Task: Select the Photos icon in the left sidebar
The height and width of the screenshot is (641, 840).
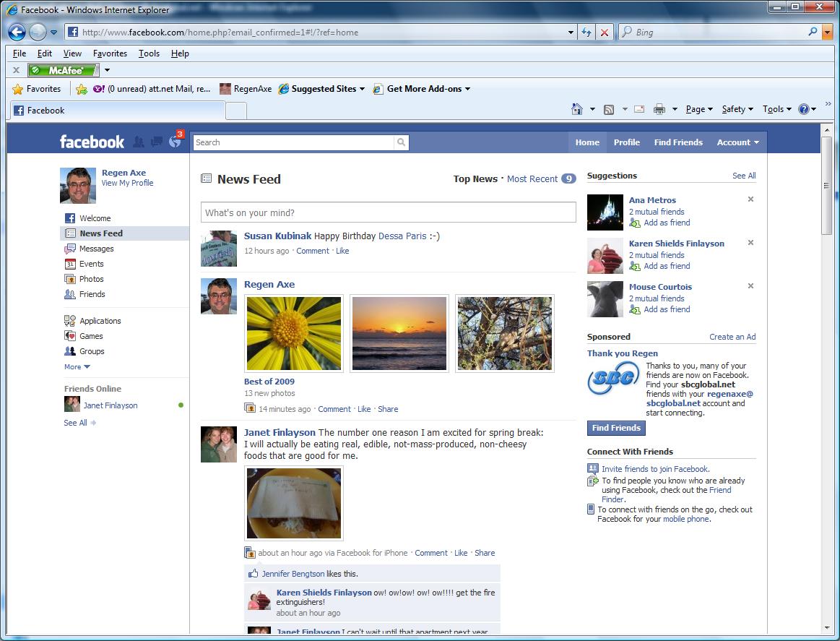Action: click(70, 279)
